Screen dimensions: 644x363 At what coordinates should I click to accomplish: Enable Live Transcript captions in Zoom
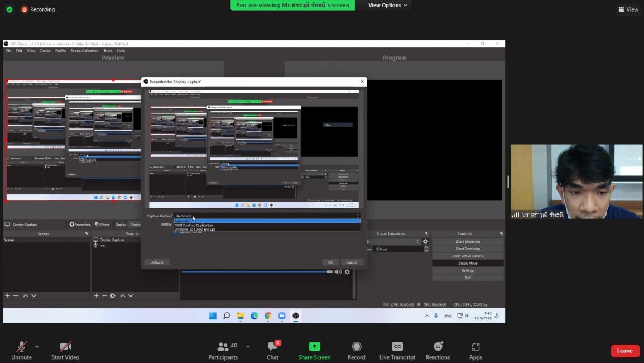pos(397,351)
